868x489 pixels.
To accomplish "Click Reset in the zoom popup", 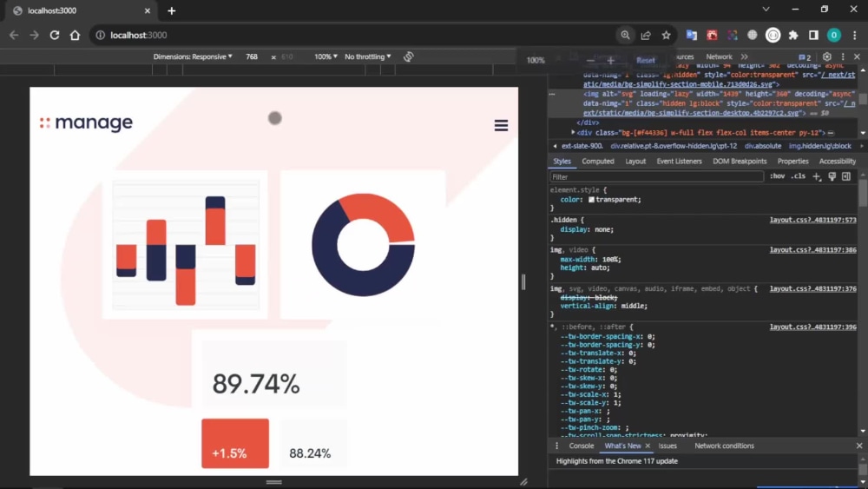I will (x=646, y=60).
